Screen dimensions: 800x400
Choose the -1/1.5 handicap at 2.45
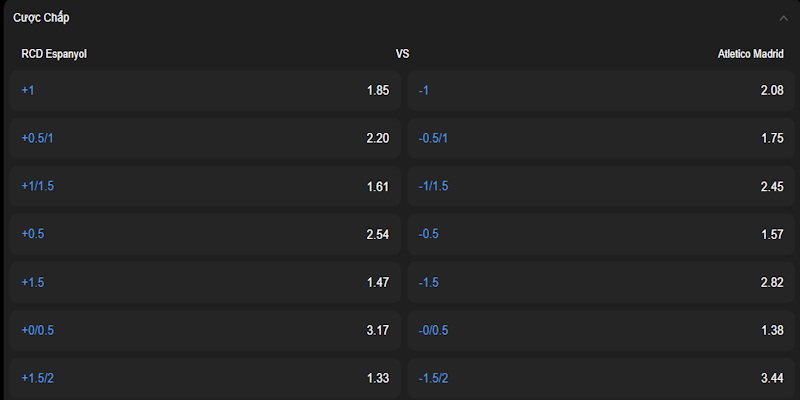pyautogui.click(x=601, y=186)
